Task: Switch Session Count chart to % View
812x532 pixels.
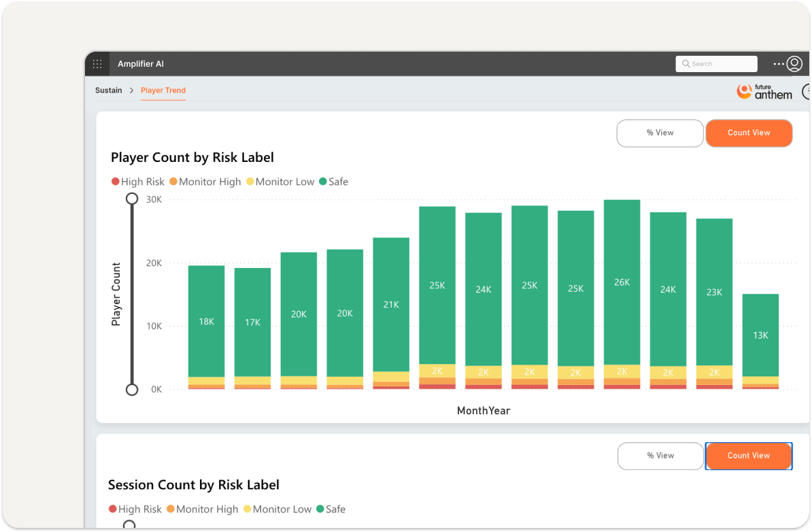Action: pos(660,456)
